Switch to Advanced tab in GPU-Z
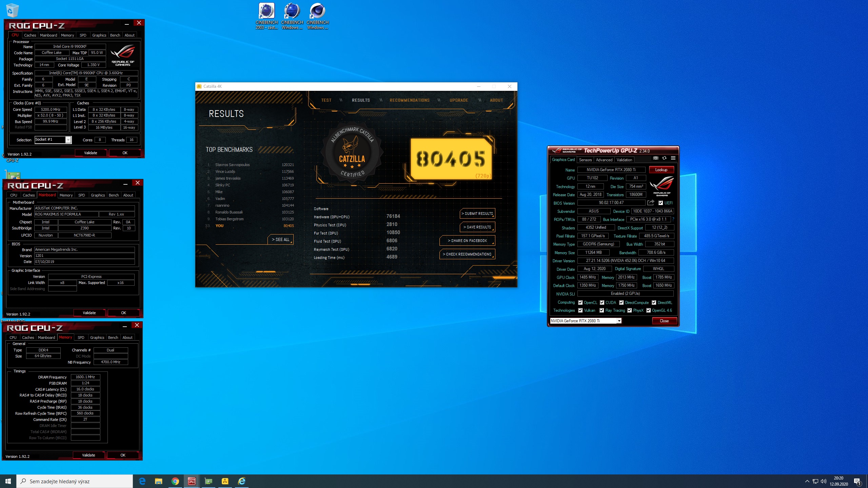 (x=604, y=160)
